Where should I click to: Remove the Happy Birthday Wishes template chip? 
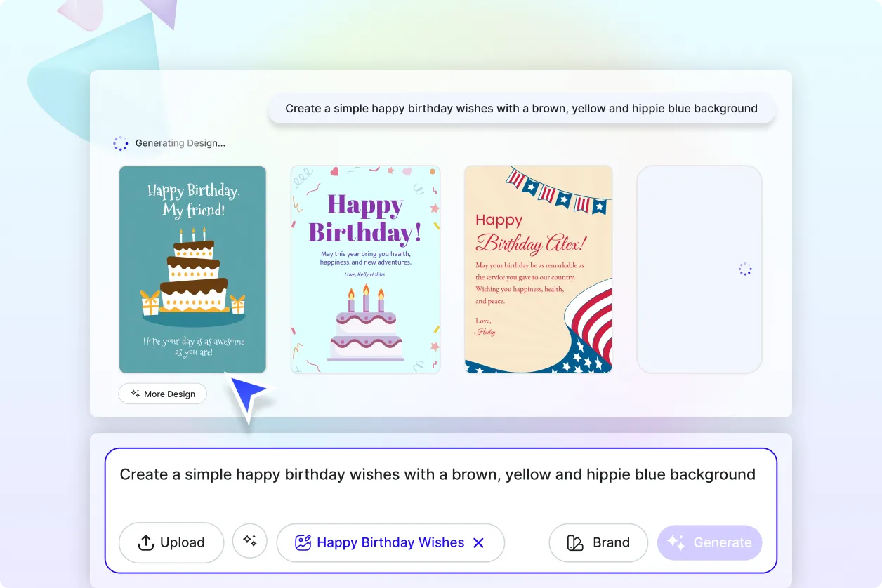click(478, 542)
